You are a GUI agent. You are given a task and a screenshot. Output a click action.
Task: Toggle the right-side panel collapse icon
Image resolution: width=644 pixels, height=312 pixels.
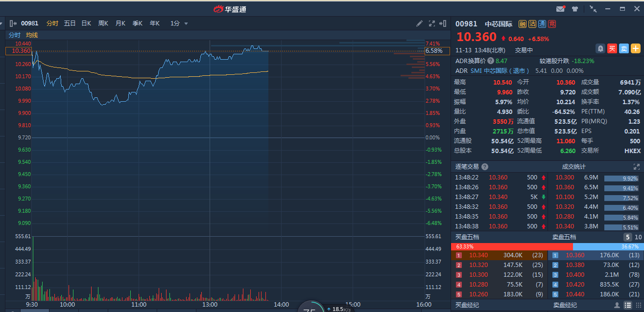(x=443, y=23)
